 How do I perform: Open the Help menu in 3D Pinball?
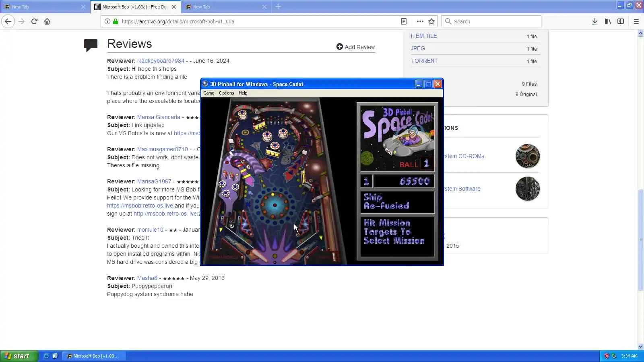click(x=243, y=93)
